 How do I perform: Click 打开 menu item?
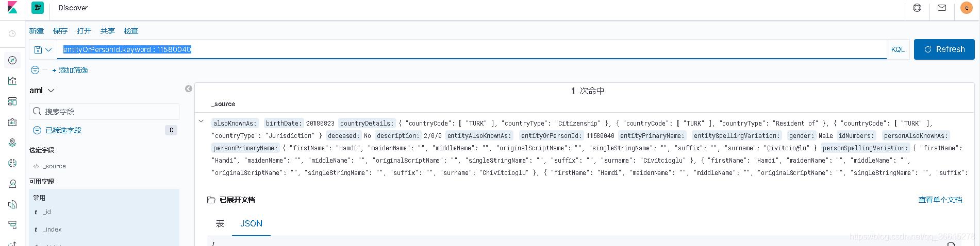coord(84,31)
